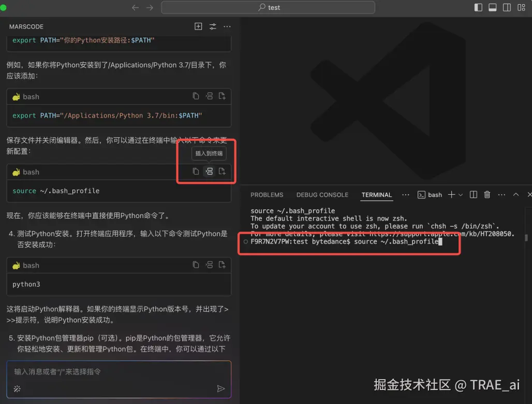Viewport: 532px width, 404px height.
Task: Switch to the PROBLEMS tab
Action: 267,195
